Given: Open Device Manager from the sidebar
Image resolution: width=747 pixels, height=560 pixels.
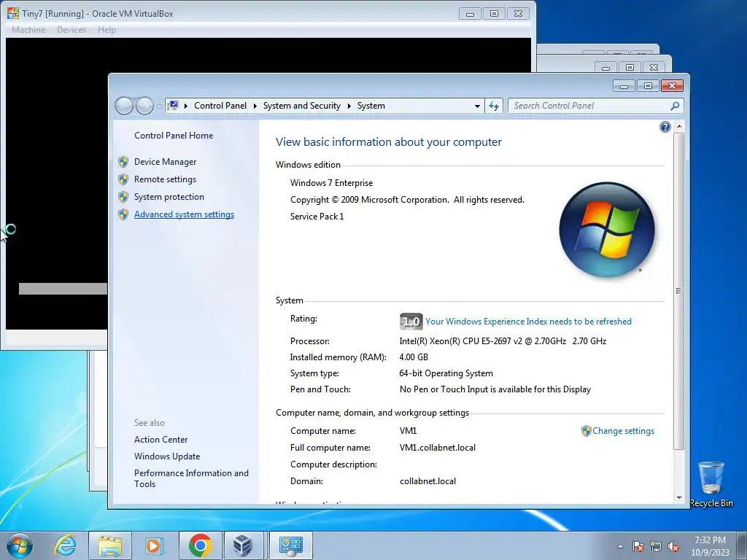Looking at the screenshot, I should click(x=165, y=162).
